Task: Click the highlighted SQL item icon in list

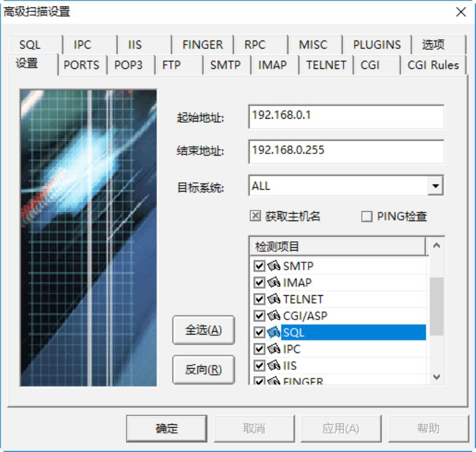Action: tap(274, 332)
